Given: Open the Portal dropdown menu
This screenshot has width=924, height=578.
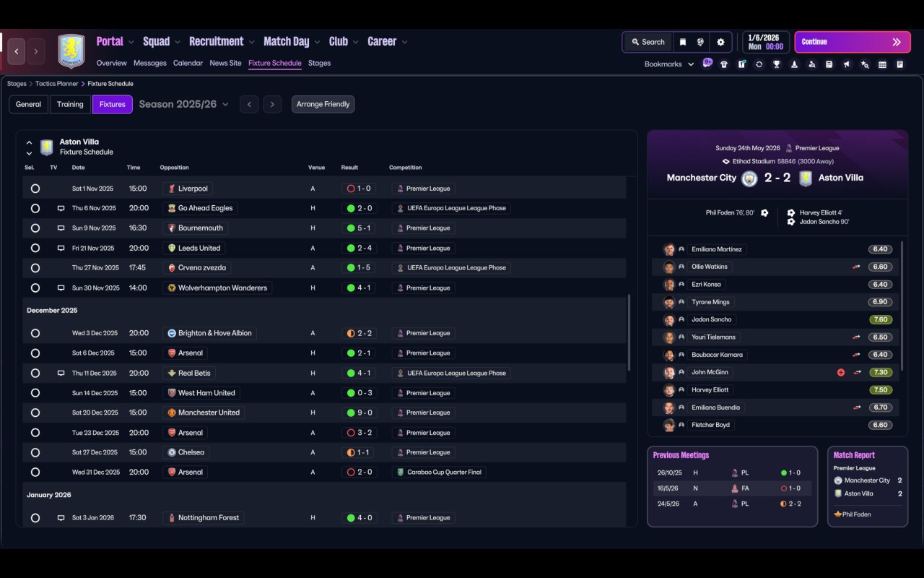Looking at the screenshot, I should coord(115,42).
